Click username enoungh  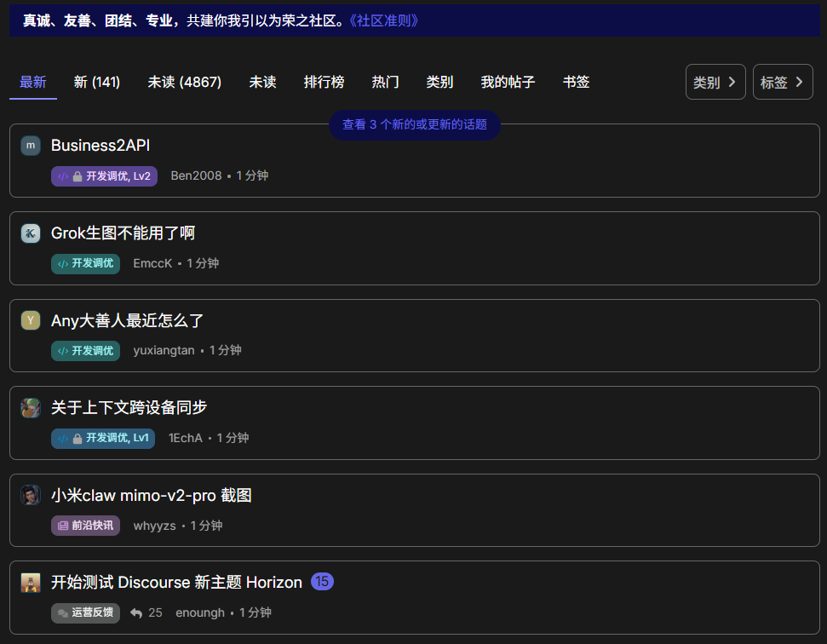[200, 612]
